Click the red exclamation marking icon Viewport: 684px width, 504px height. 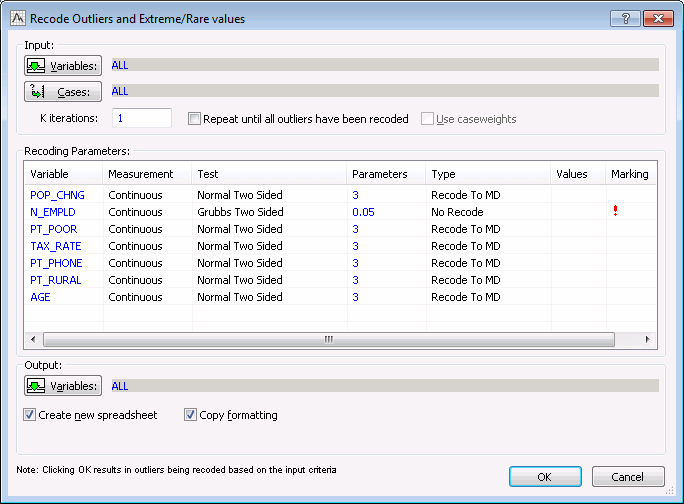615,212
